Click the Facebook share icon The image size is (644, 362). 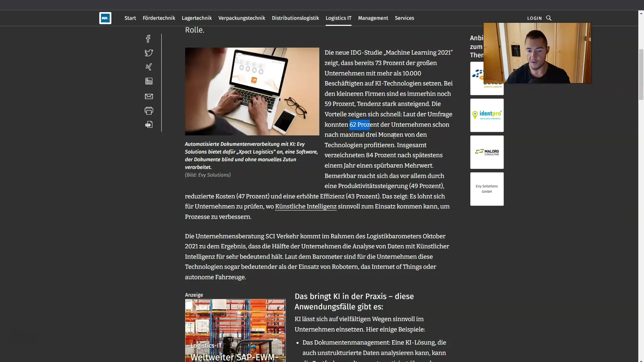149,39
